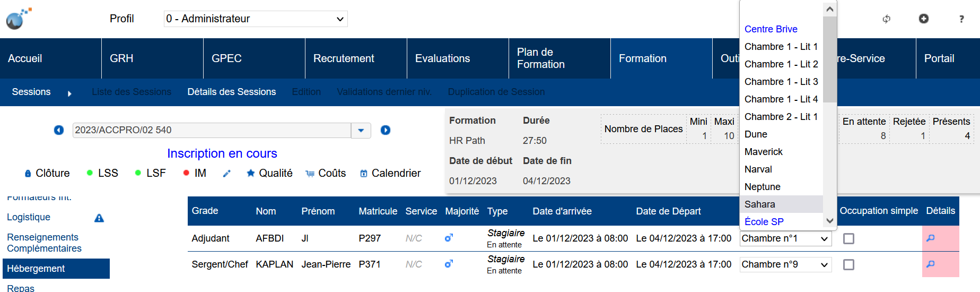
Task: Open the question mark help icon
Action: tap(961, 19)
